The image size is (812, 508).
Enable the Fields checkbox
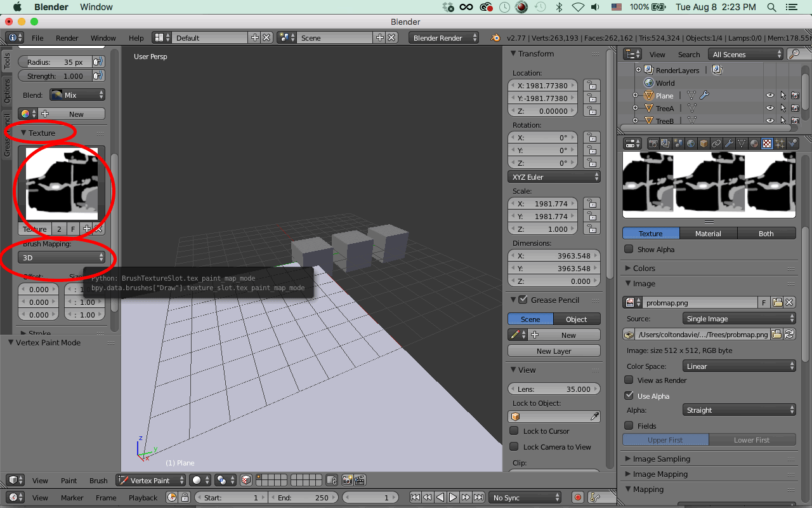(629, 425)
